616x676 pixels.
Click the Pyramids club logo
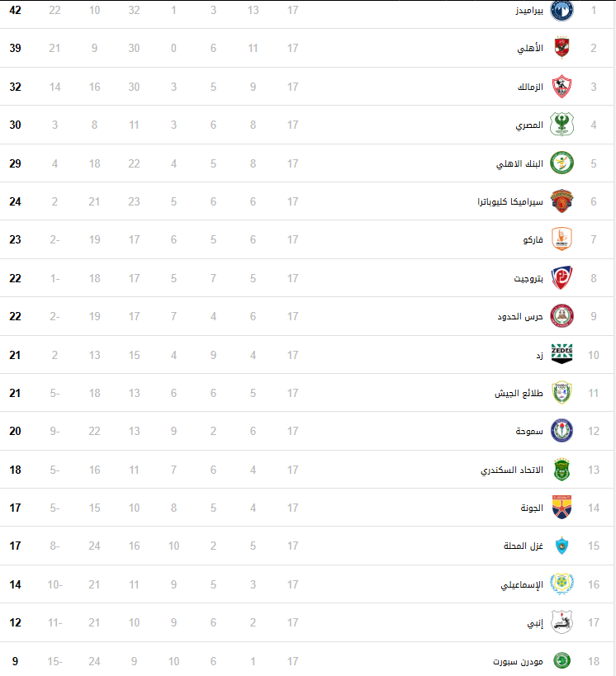tap(562, 9)
